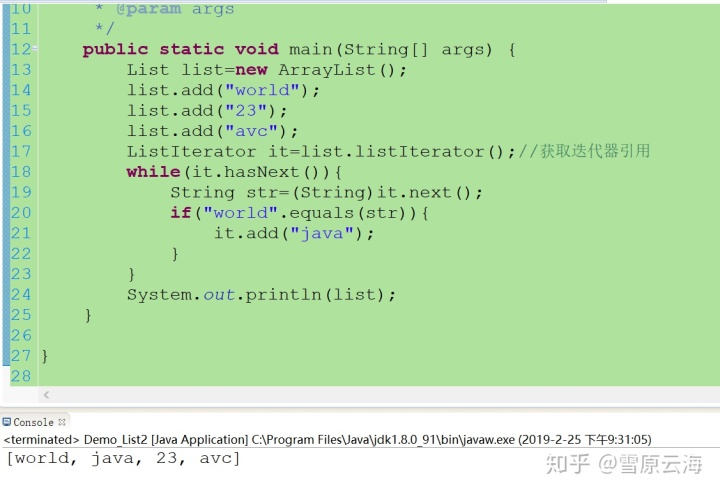Click line number 13 in the gutter
Screen dimensions: 720x493
21,70
